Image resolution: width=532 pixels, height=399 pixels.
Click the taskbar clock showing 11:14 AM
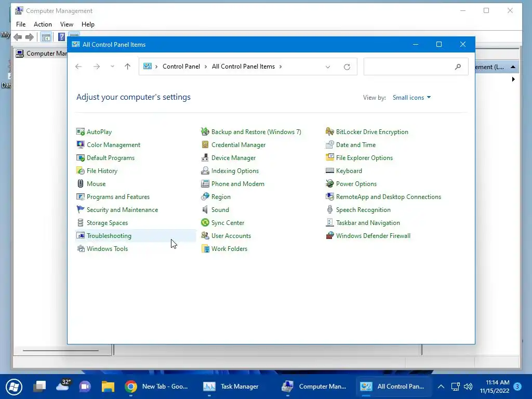pyautogui.click(x=495, y=387)
